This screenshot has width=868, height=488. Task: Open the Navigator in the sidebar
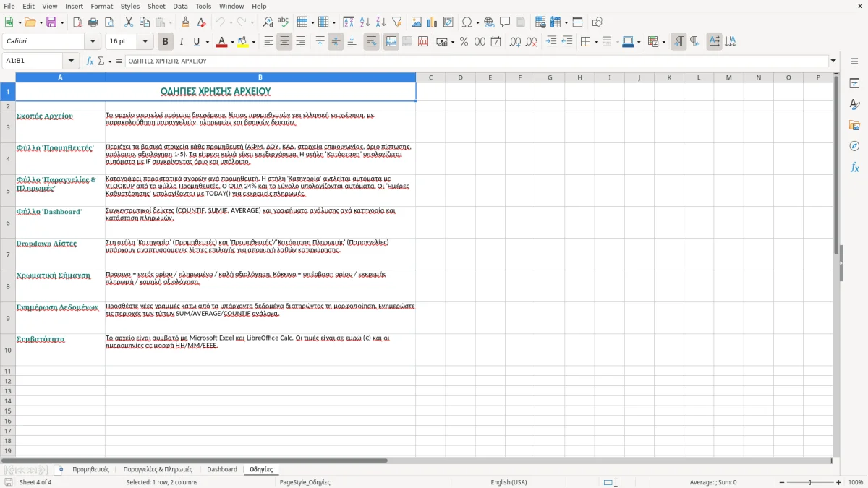click(x=854, y=146)
